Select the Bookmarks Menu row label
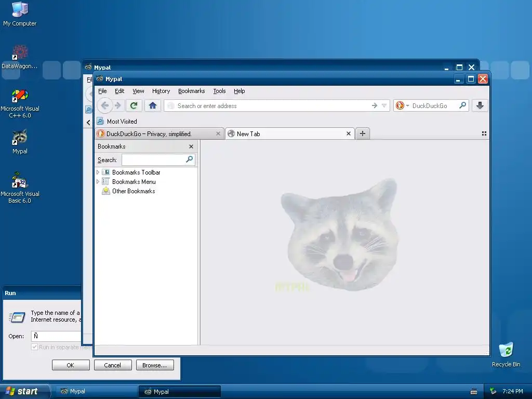This screenshot has height=399, width=532. 134,181
